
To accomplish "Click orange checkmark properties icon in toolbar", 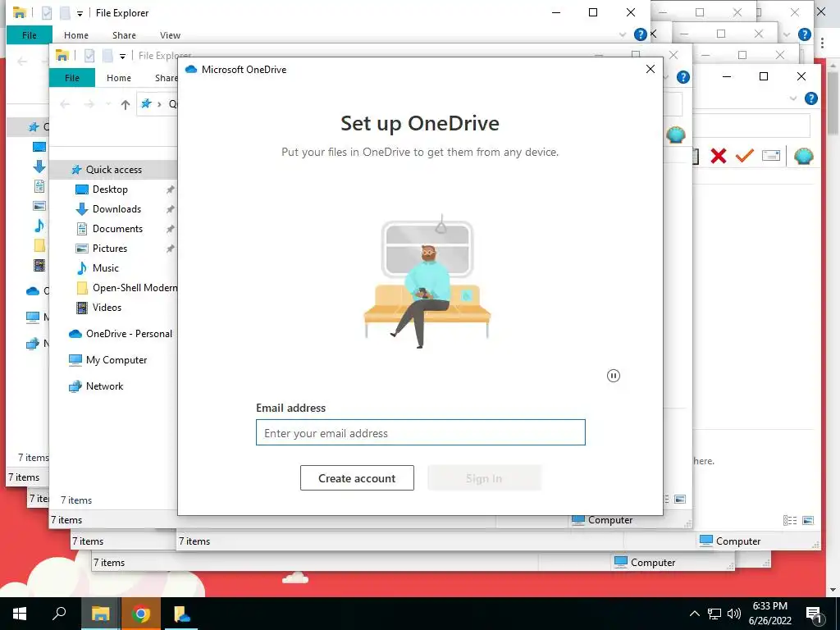I will click(744, 156).
